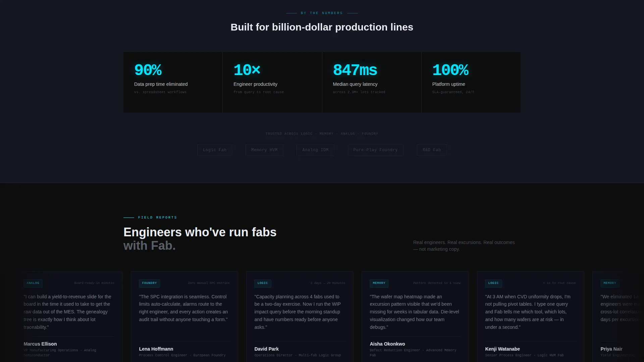
Task: Select the 'with Fab.' subheading
Action: pos(150,246)
